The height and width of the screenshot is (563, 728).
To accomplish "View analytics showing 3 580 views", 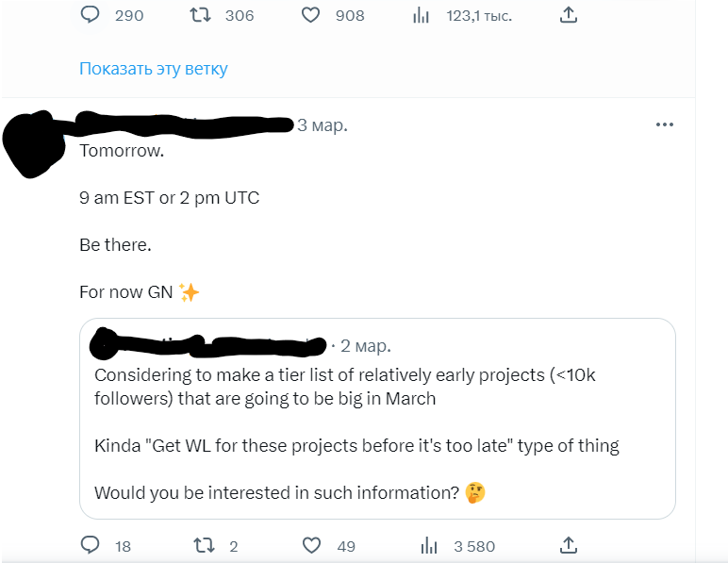I will click(429, 545).
